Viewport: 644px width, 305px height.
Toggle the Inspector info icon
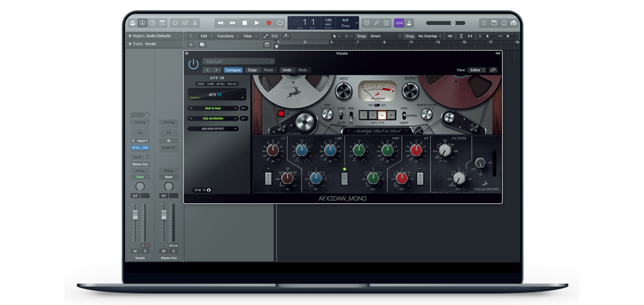(142, 23)
